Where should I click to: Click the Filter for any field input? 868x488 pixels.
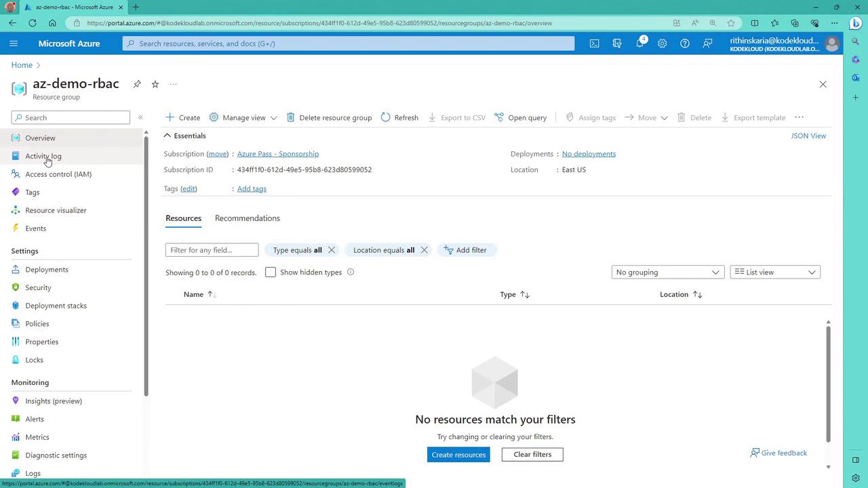(x=212, y=250)
